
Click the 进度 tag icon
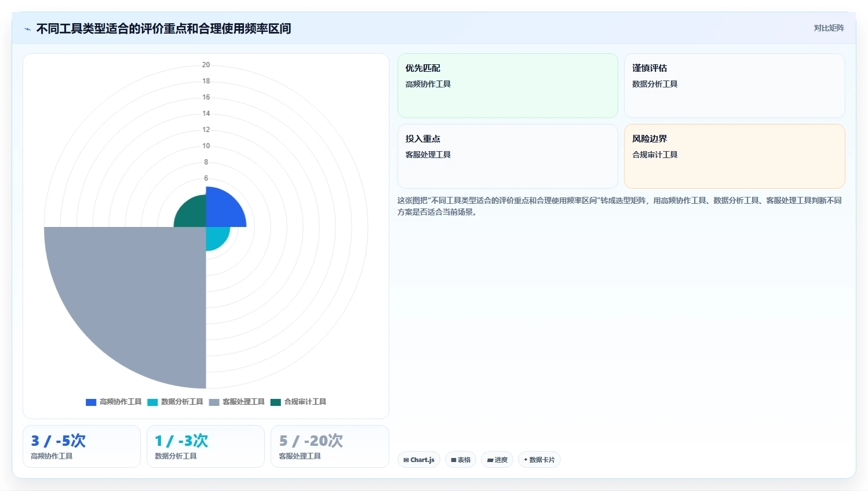[490, 460]
